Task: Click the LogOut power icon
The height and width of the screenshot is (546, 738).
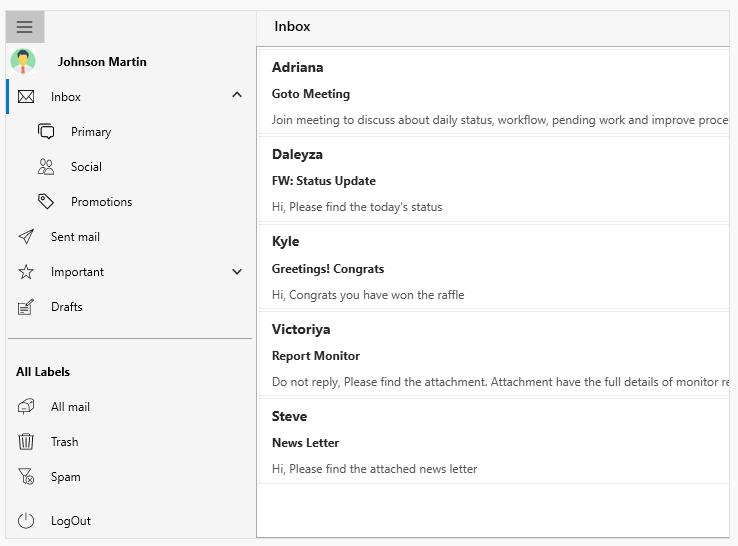Action: click(x=26, y=521)
